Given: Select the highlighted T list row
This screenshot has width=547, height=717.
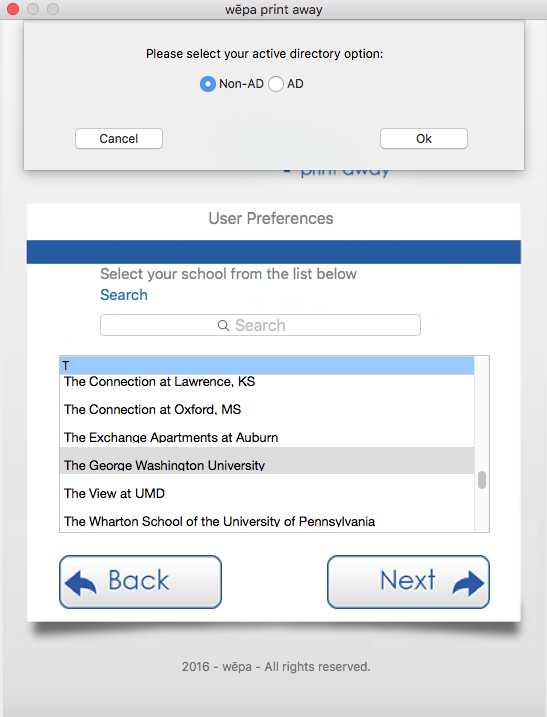Looking at the screenshot, I should (267, 366).
